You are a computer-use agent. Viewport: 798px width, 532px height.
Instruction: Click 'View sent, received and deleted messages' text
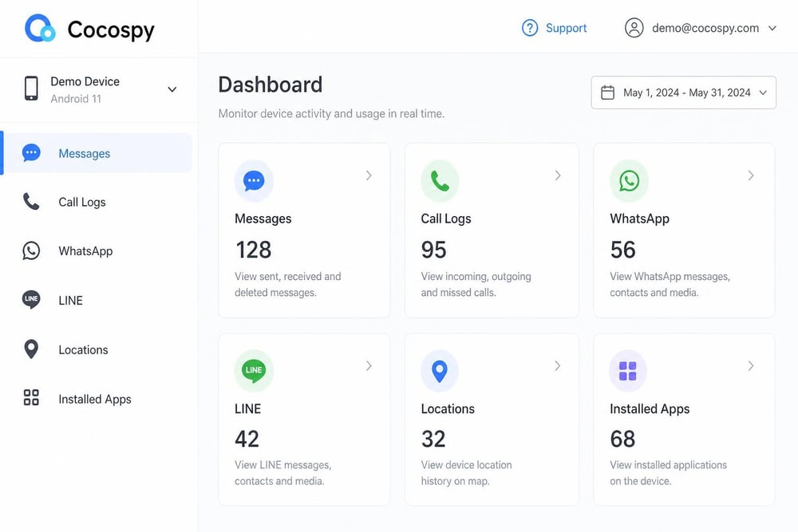[x=287, y=284]
